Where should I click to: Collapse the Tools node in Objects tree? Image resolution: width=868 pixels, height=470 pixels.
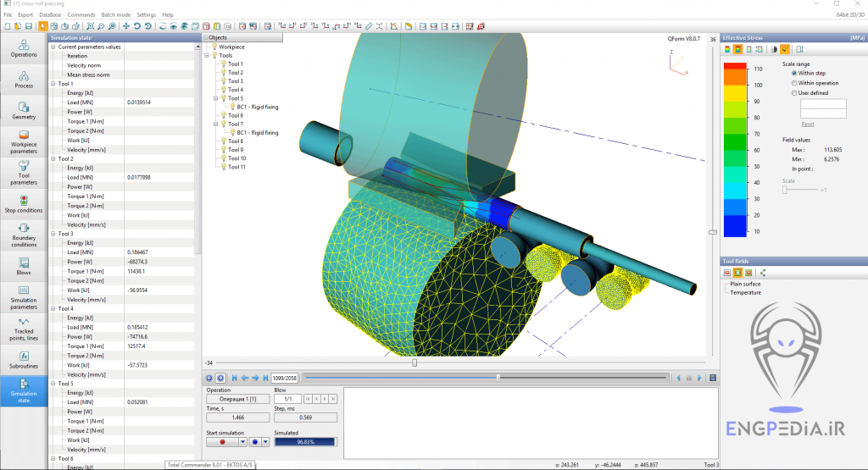(206, 55)
